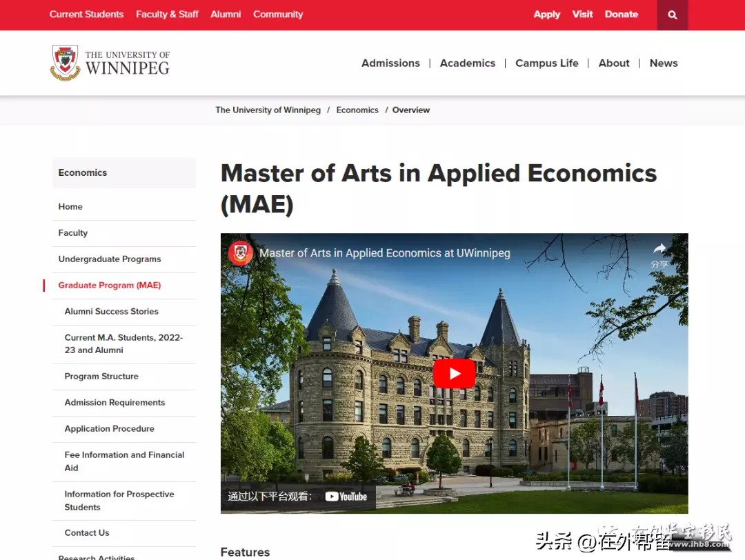Open the Contact Us sidebar item
The width and height of the screenshot is (745, 560).
[87, 533]
